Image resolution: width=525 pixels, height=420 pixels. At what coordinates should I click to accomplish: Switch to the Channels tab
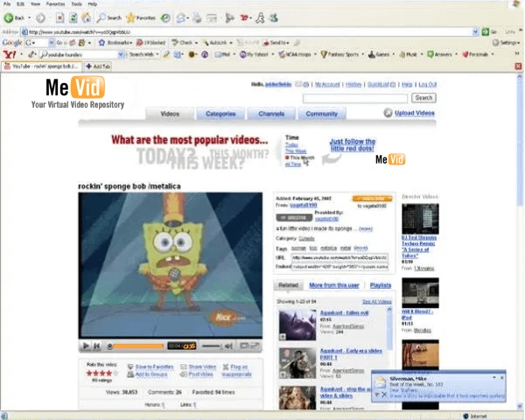pyautogui.click(x=271, y=114)
